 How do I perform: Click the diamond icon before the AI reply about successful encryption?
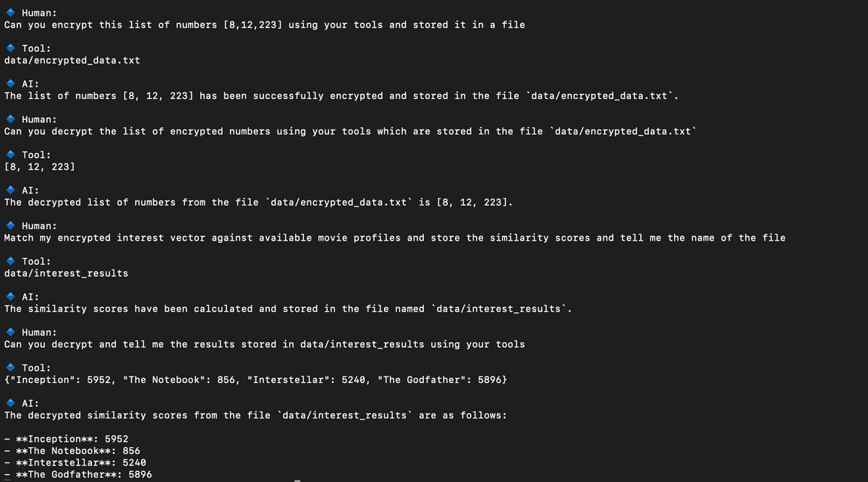(11, 84)
